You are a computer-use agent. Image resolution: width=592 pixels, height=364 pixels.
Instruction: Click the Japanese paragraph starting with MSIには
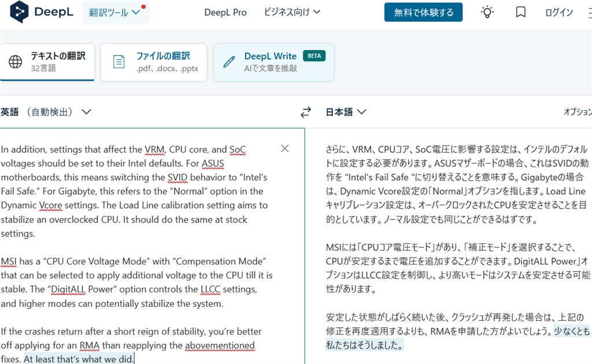(x=458, y=268)
